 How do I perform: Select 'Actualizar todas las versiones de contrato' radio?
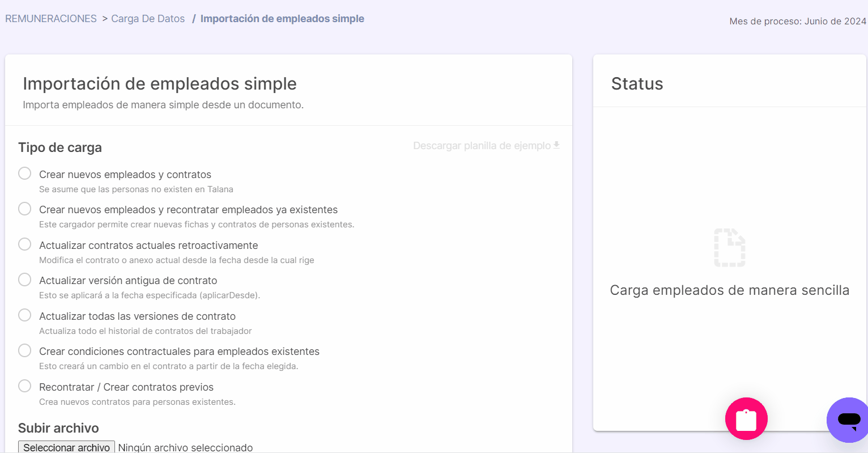(x=24, y=315)
